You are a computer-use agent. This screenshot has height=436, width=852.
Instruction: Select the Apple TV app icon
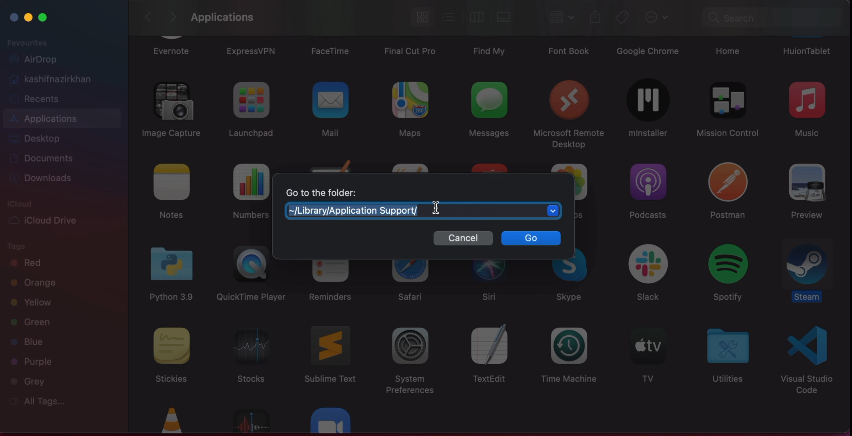tap(648, 346)
